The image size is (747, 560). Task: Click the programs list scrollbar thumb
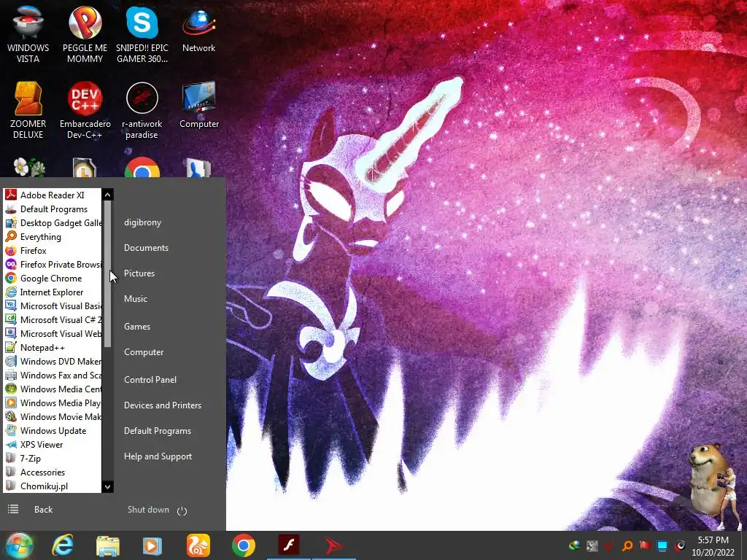click(108, 274)
